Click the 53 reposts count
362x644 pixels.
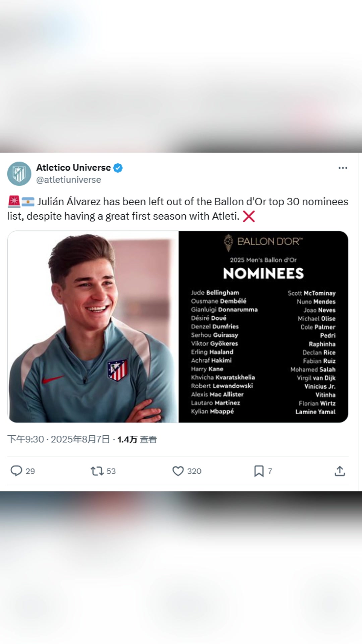[x=111, y=471]
